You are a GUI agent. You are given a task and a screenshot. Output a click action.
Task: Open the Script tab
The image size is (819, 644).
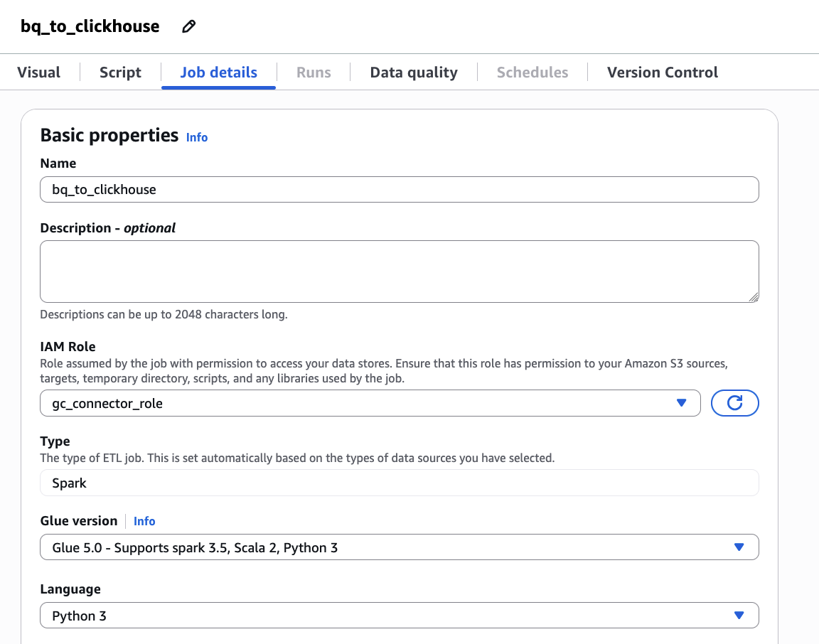coord(120,73)
